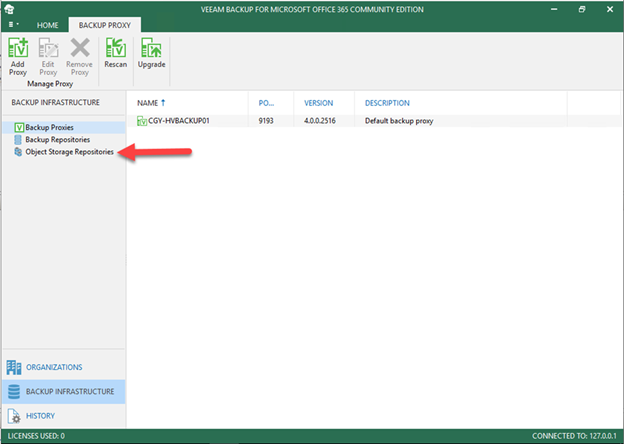Click the Object Storage Repositories icon
Image resolution: width=624 pixels, height=444 pixels.
tap(18, 152)
